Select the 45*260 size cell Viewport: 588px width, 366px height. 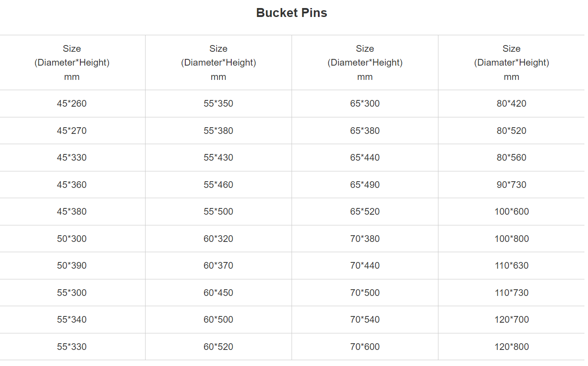pyautogui.click(x=72, y=104)
